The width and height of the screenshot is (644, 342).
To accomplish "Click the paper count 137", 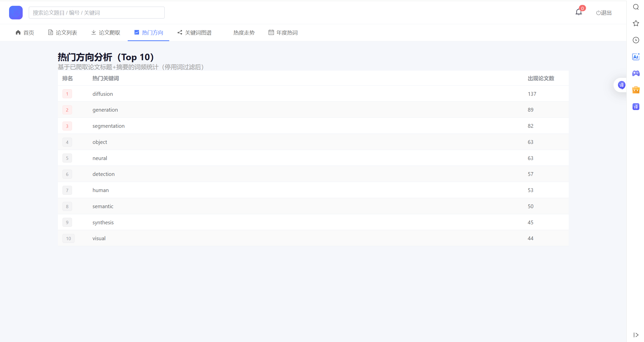I will [x=532, y=94].
